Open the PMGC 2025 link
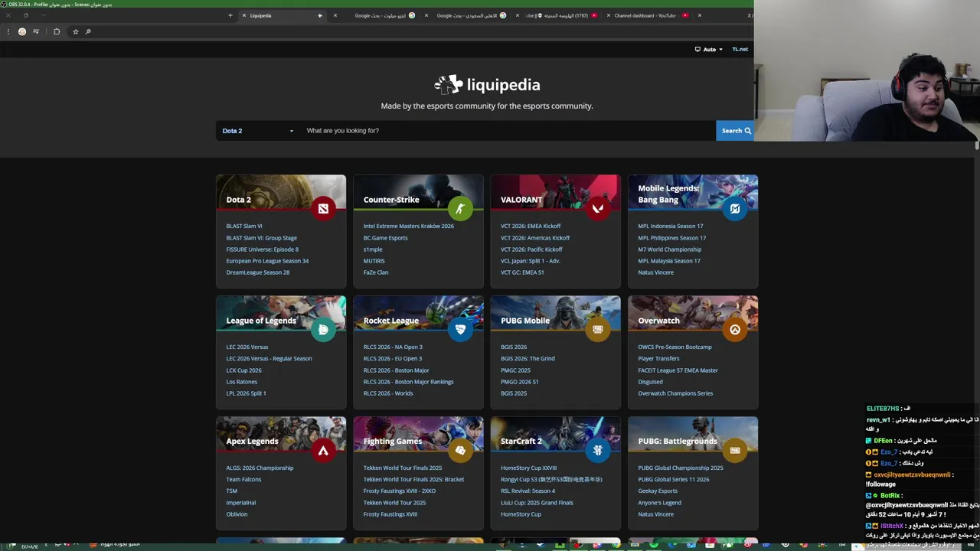 tap(514, 370)
